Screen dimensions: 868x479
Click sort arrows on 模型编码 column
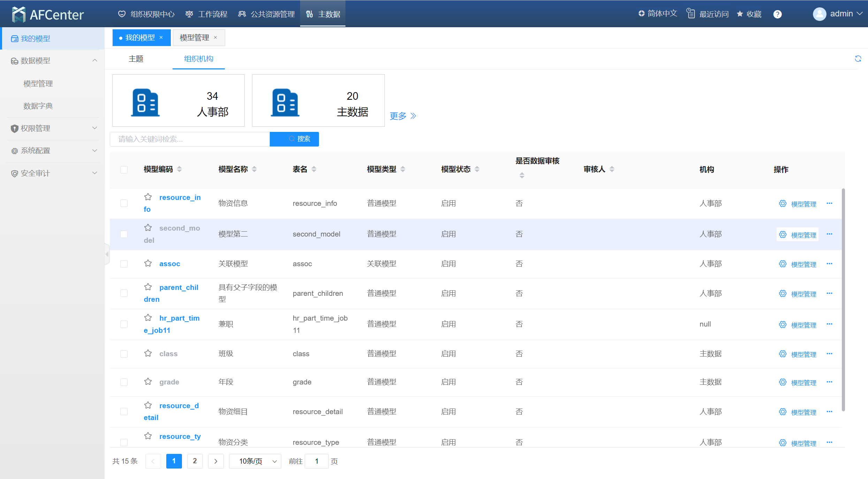click(180, 169)
